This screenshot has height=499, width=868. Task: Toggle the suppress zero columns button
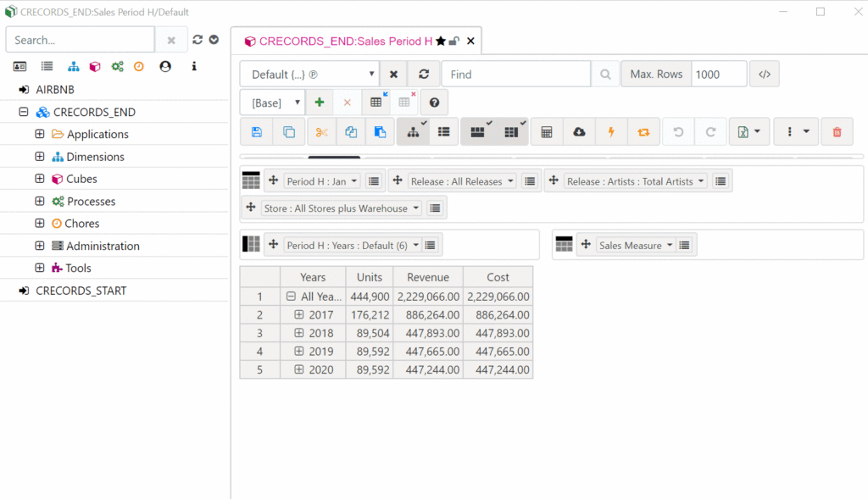(x=511, y=132)
